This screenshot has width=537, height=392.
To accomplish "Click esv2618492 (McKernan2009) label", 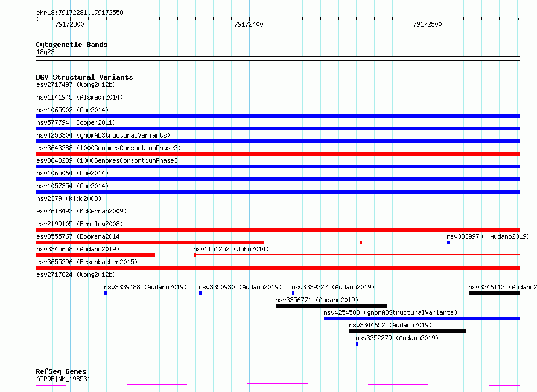I will (x=81, y=211).
